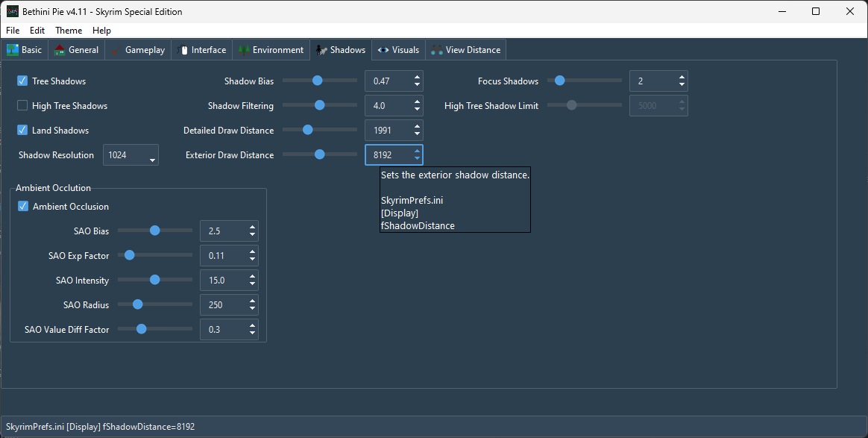
Task: Disable the Ambient Occlusion checkbox
Action: point(22,206)
